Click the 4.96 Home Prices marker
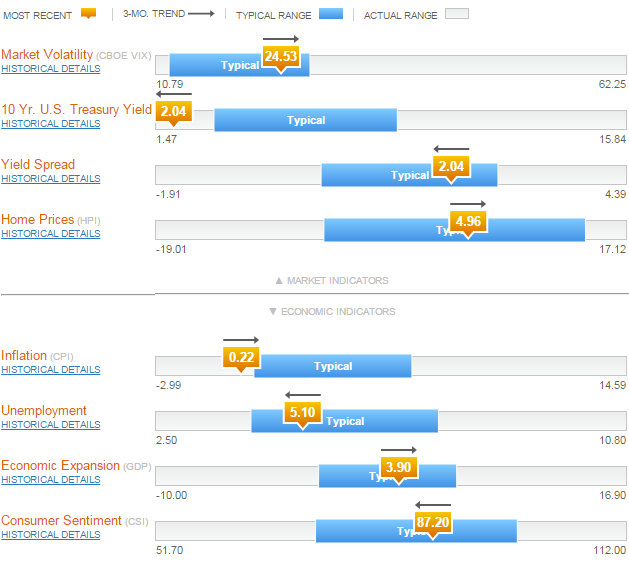Image resolution: width=629 pixels, height=572 pixels. click(x=467, y=222)
